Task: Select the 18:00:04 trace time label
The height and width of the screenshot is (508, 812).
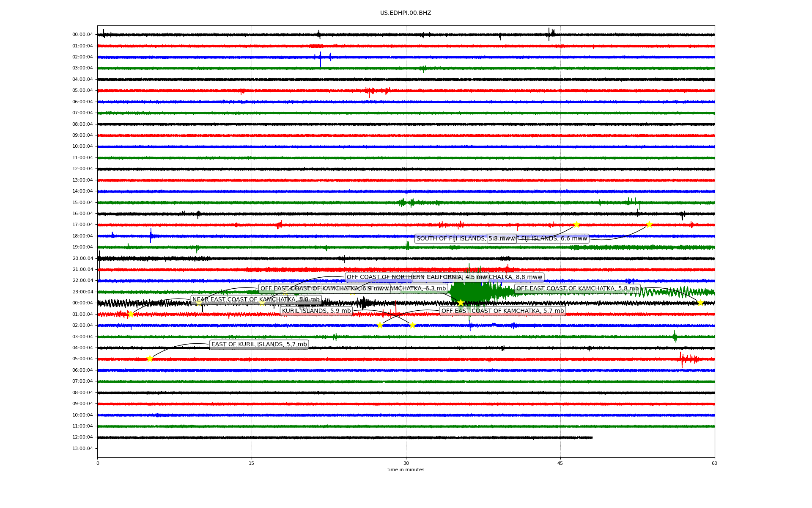Action: coord(82,236)
